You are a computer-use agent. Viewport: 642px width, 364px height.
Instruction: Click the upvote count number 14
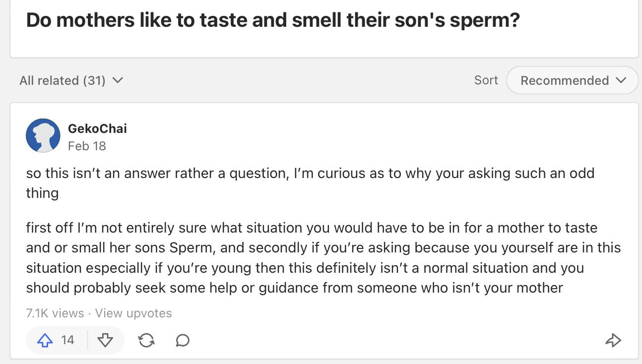coord(67,340)
